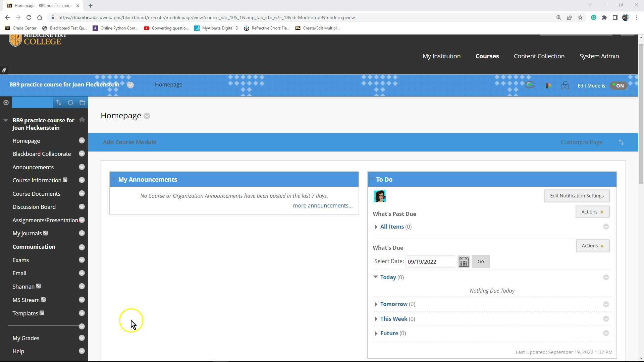The width and height of the screenshot is (644, 362).
Task: Open the date picker calendar icon
Action: (464, 261)
